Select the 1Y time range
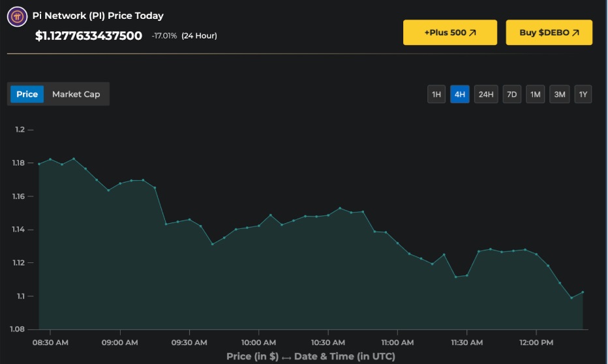Image resolution: width=608 pixels, height=364 pixels. point(583,95)
